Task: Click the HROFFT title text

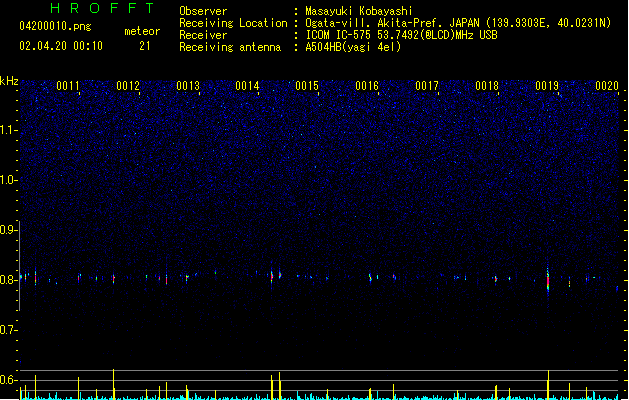Action: tap(102, 8)
